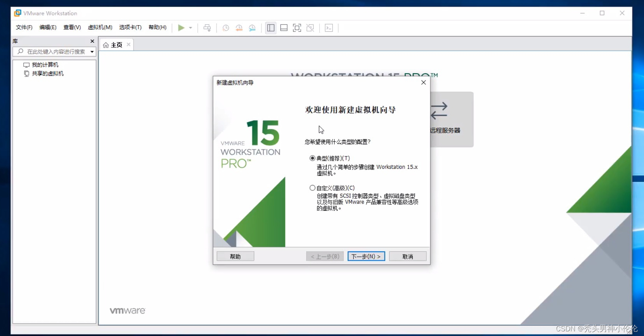Screen dimensions: 644x336
Task: Click the Take Snapshot toolbar icon
Action: [x=226, y=28]
